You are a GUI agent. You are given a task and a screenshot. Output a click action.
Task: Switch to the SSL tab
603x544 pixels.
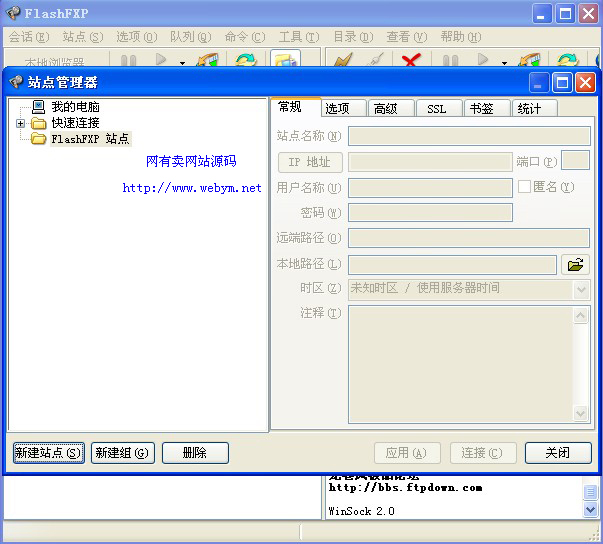click(439, 109)
